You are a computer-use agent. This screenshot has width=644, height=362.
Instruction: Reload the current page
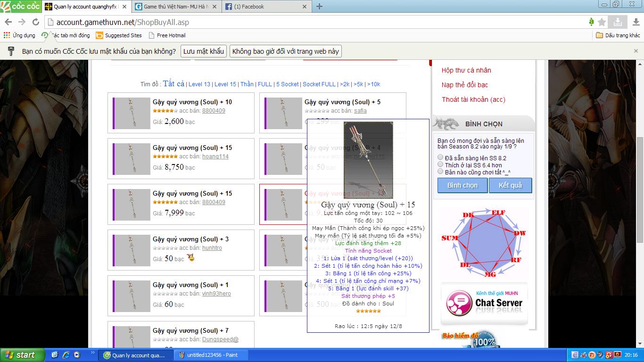pos(35,22)
